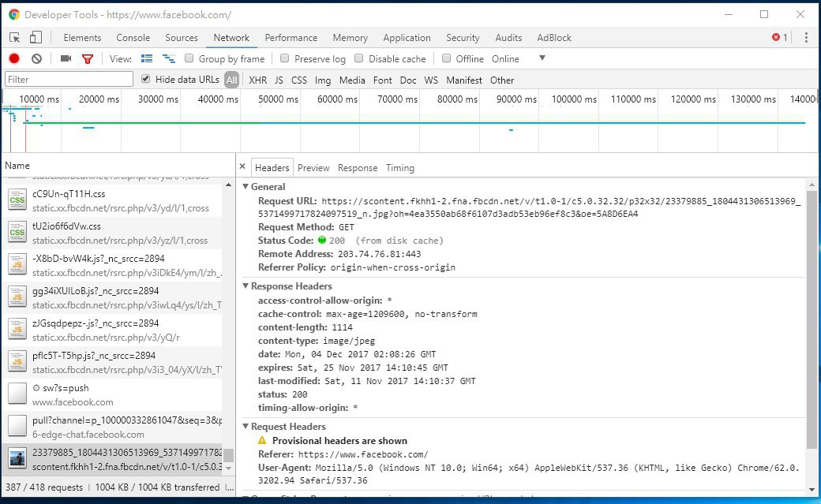This screenshot has width=821, height=504.
Task: Click the Filter text input field
Action: pyautogui.click(x=69, y=80)
